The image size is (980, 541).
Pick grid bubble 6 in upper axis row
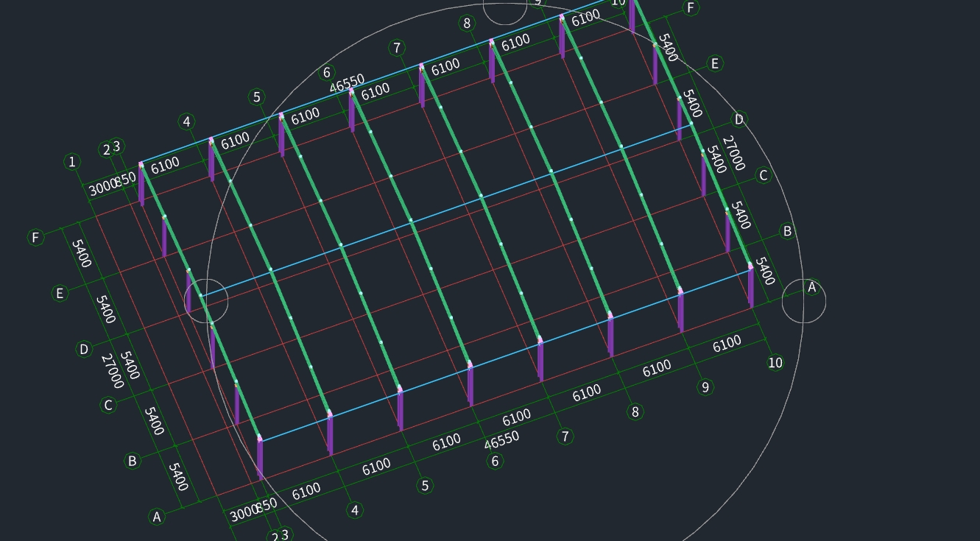point(327,73)
